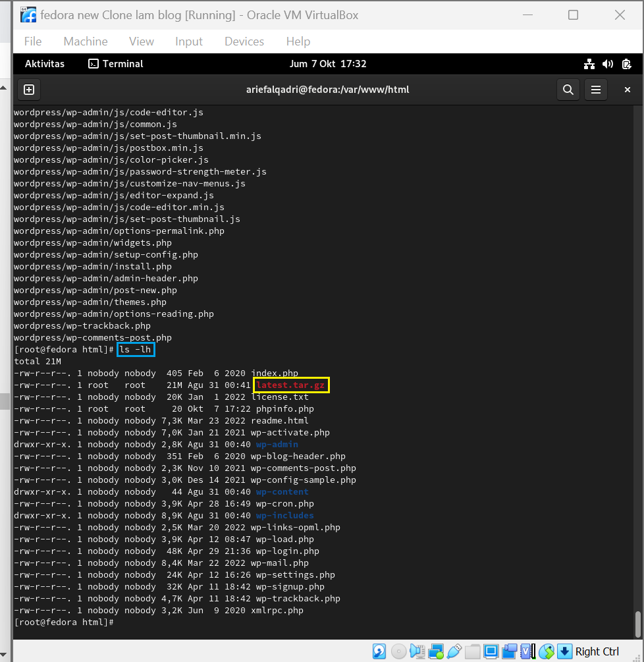644x662 pixels.
Task: Open the File menu
Action: point(33,41)
